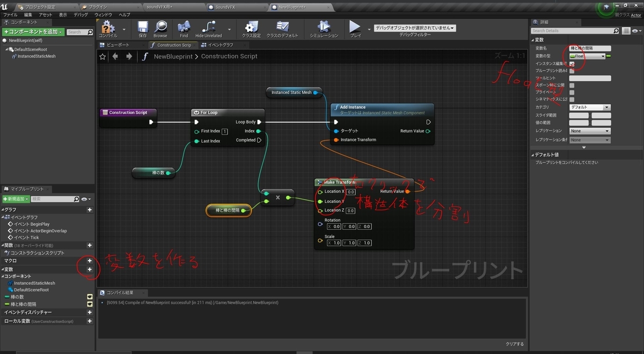Click the My Blueprint search magnifier icon
This screenshot has width=644, height=354.
pyautogui.click(x=76, y=199)
